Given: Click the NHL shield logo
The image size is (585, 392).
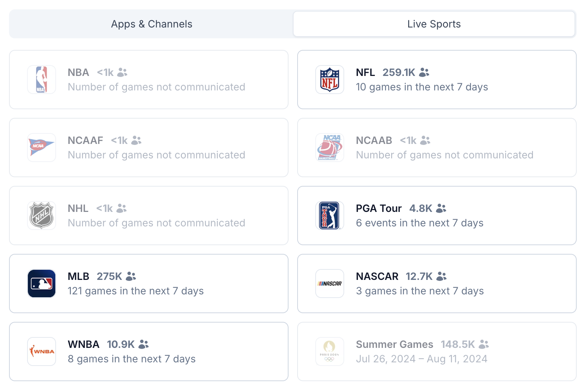Looking at the screenshot, I should coord(42,216).
